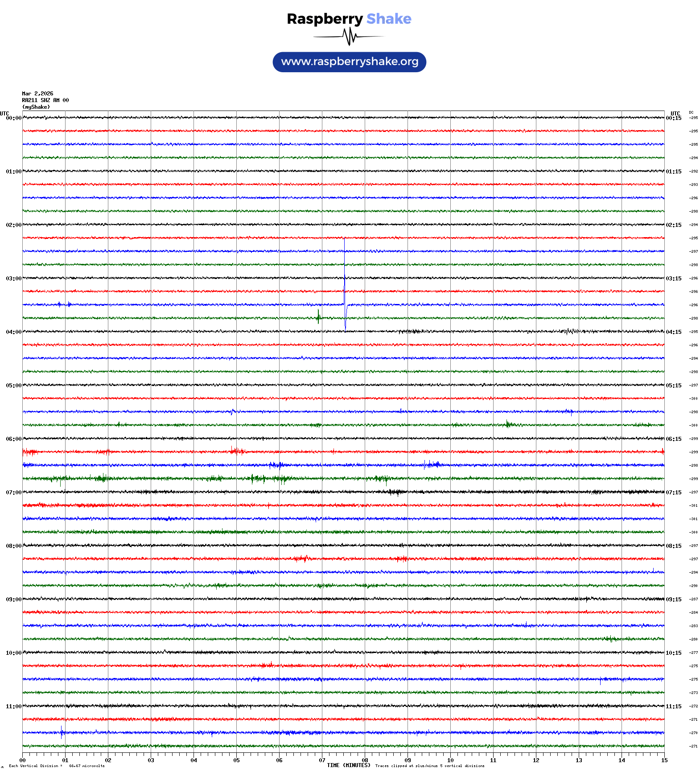
Task: Click the DC column header at top right
Action: click(691, 112)
